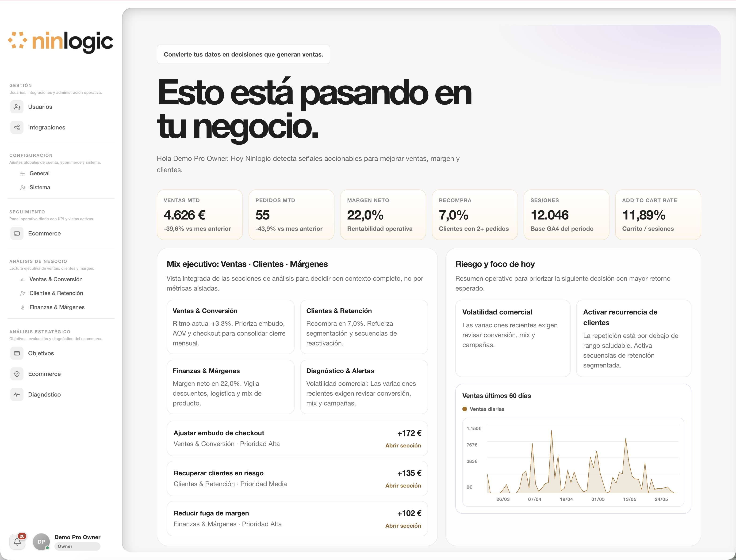Image resolution: width=736 pixels, height=560 pixels.
Task: Click the Demo Pro Owner name
Action: coord(77,537)
